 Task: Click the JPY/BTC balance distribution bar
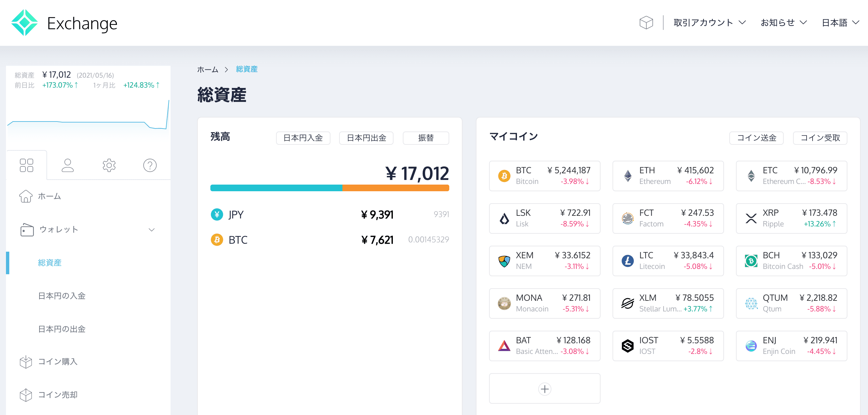click(329, 188)
